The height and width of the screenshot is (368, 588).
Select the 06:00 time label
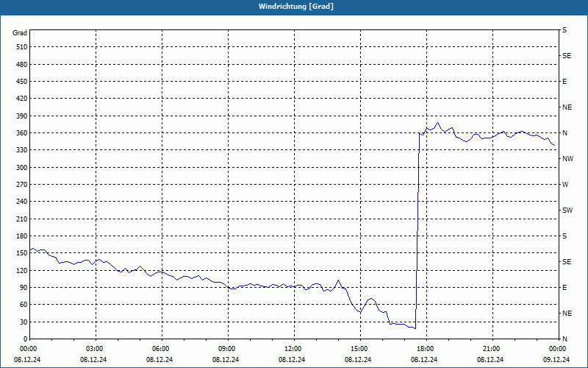[162, 348]
